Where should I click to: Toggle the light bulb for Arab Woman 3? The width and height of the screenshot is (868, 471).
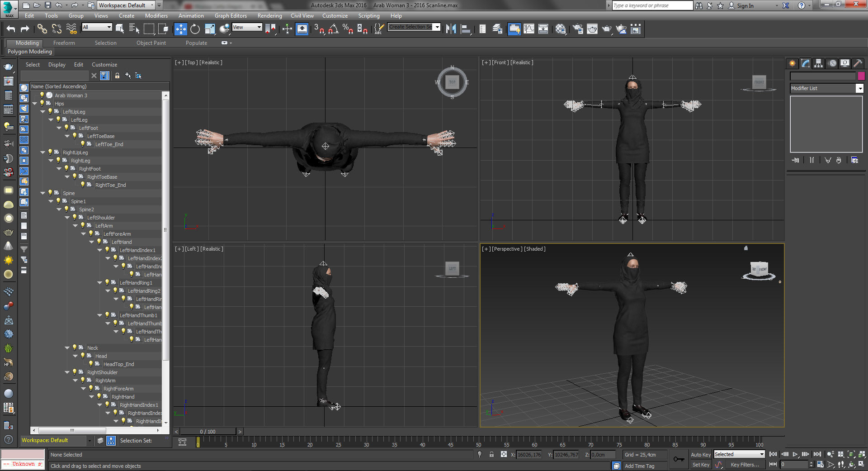point(42,95)
